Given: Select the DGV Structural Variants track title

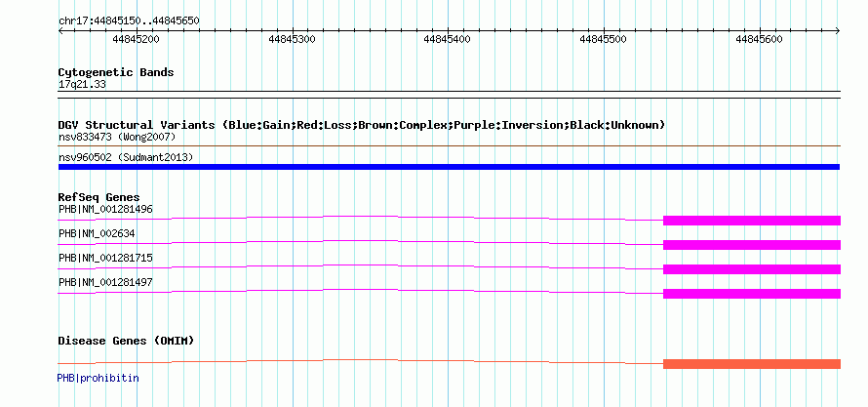Looking at the screenshot, I should 362,125.
